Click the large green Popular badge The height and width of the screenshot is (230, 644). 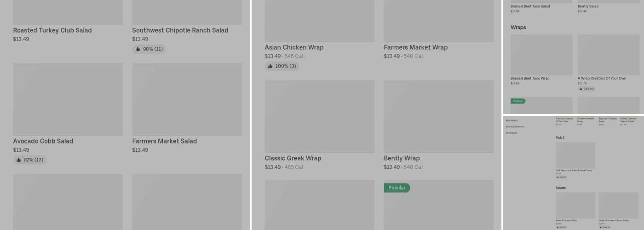pos(397,188)
